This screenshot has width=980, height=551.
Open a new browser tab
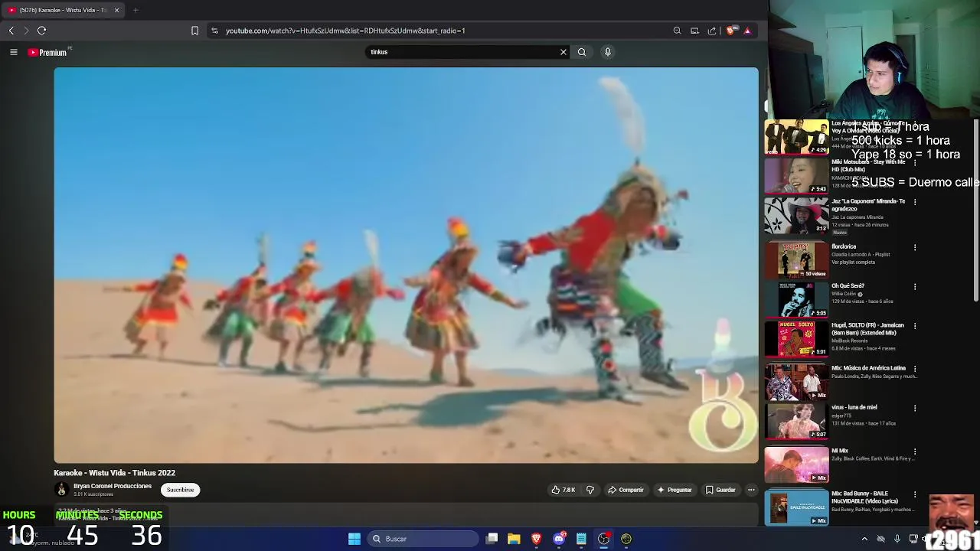click(x=136, y=10)
